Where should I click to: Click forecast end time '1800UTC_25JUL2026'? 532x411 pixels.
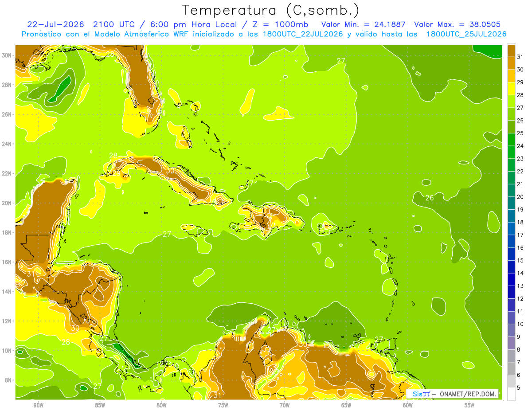click(466, 34)
